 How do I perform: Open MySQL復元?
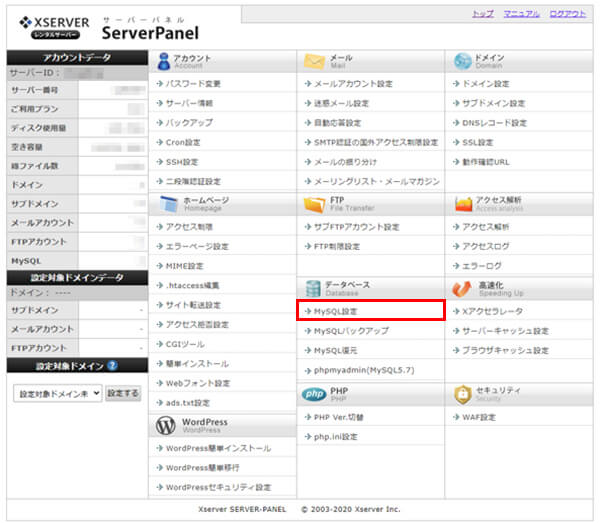click(336, 350)
